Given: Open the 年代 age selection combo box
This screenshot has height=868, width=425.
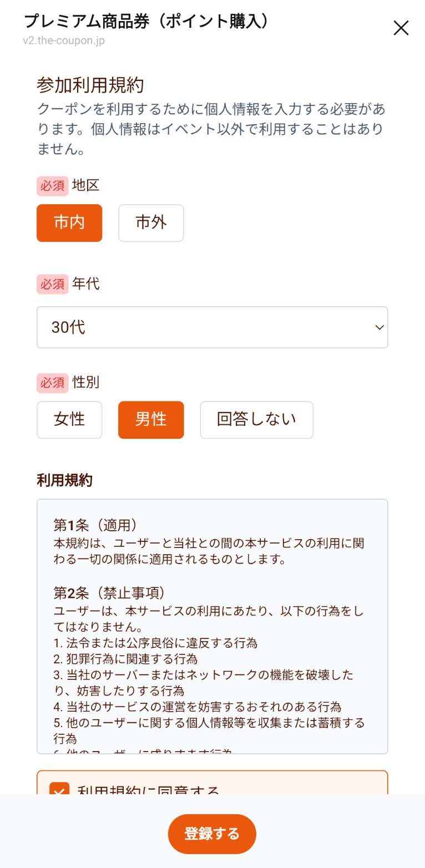Looking at the screenshot, I should (213, 327).
